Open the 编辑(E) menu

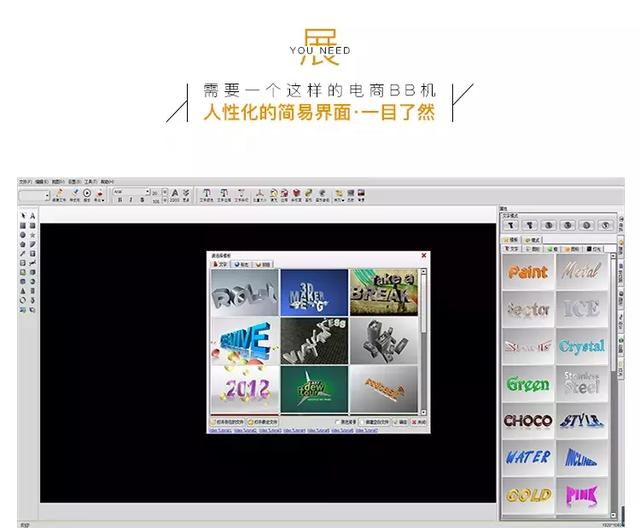point(42,182)
